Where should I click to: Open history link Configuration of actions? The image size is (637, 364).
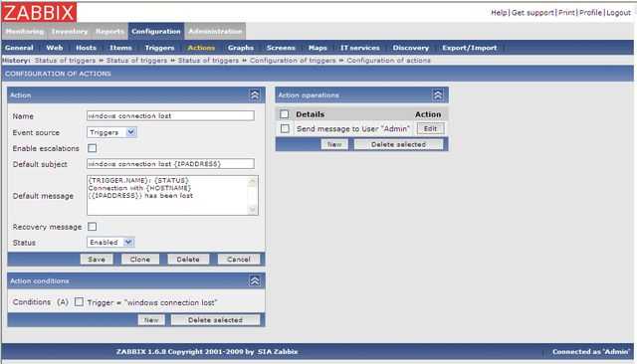[388, 60]
